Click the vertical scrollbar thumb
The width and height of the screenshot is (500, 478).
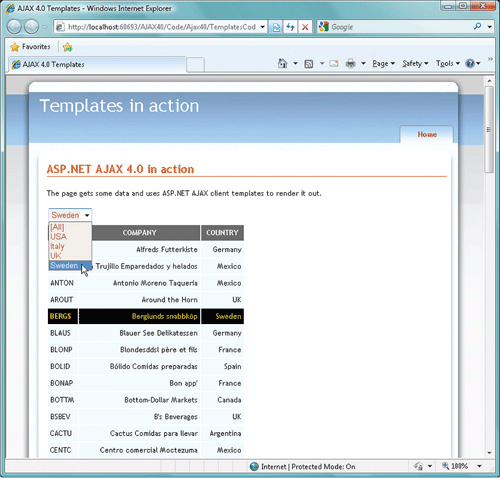click(x=489, y=129)
